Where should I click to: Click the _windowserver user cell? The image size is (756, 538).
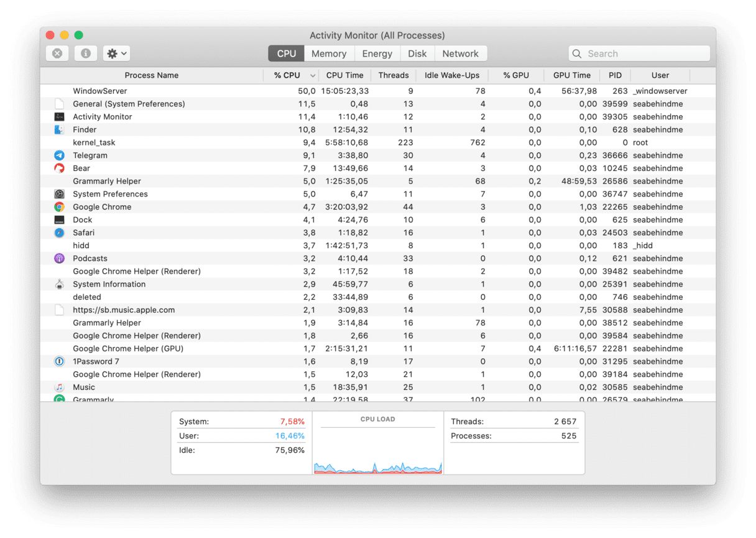click(660, 91)
